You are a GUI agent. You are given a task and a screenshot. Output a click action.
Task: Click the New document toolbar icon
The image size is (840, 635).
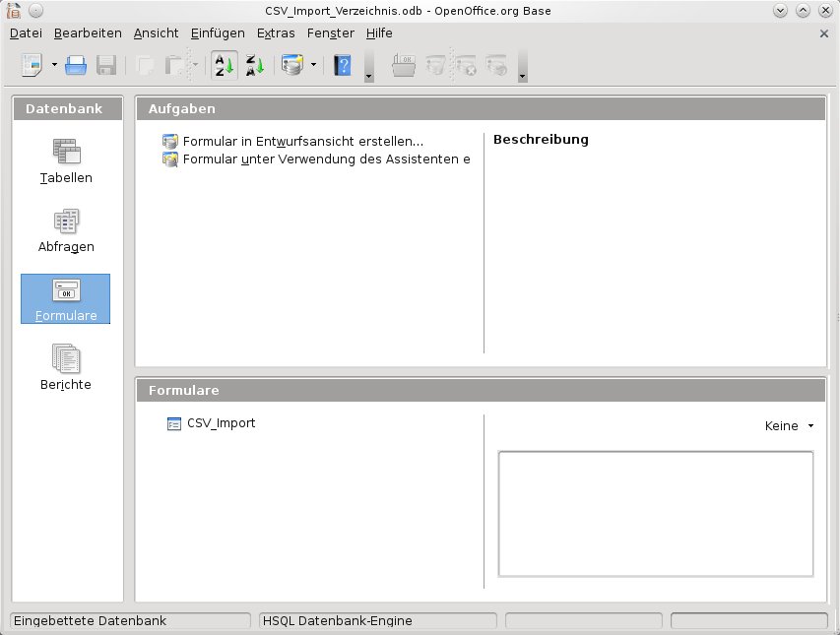[x=32, y=66]
